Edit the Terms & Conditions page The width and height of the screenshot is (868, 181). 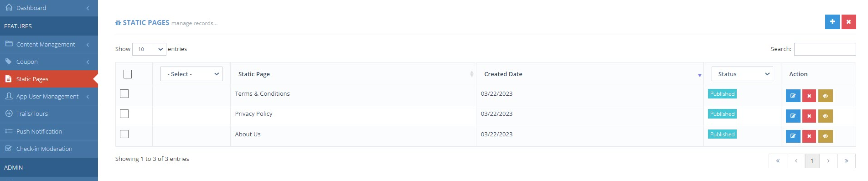pos(793,96)
